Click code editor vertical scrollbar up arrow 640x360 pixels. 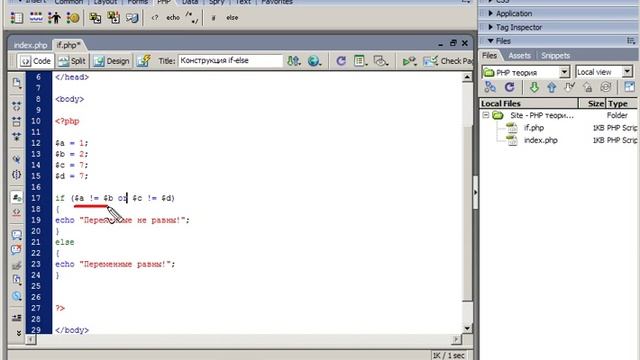click(467, 77)
